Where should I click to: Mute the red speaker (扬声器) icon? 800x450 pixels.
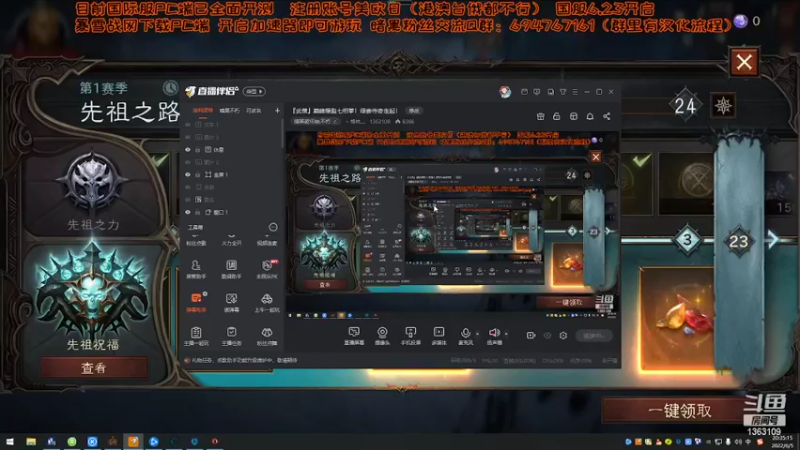click(x=494, y=333)
